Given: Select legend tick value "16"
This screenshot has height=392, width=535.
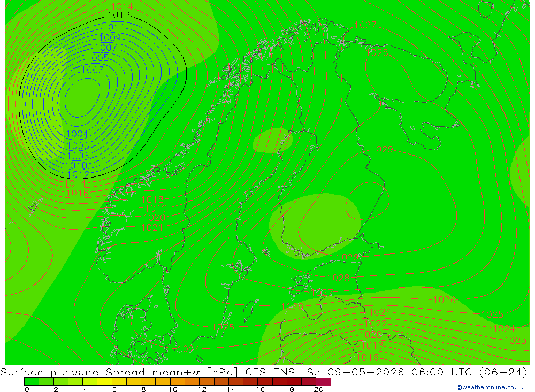Looking at the screenshot, I should coord(261,389).
